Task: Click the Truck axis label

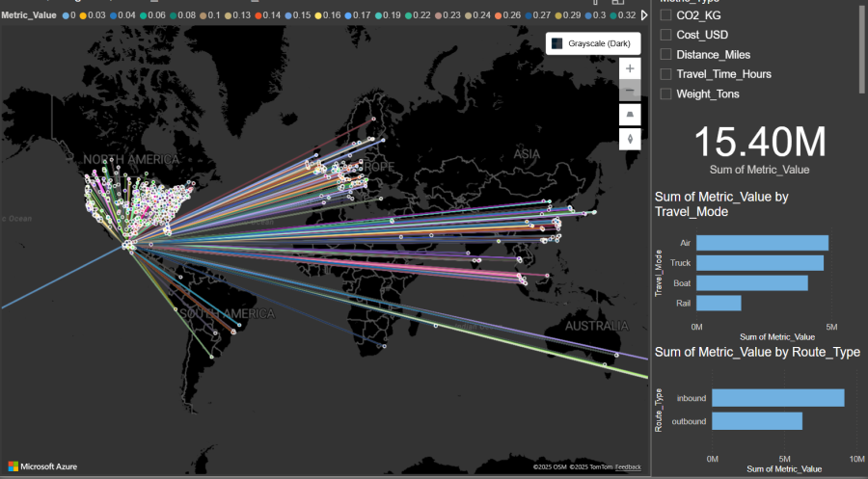Action: click(x=680, y=263)
